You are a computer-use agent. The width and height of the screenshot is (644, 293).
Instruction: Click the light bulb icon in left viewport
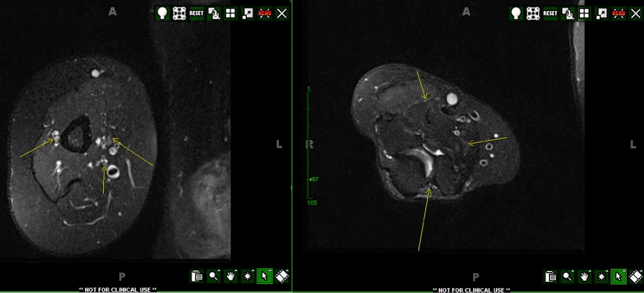163,13
